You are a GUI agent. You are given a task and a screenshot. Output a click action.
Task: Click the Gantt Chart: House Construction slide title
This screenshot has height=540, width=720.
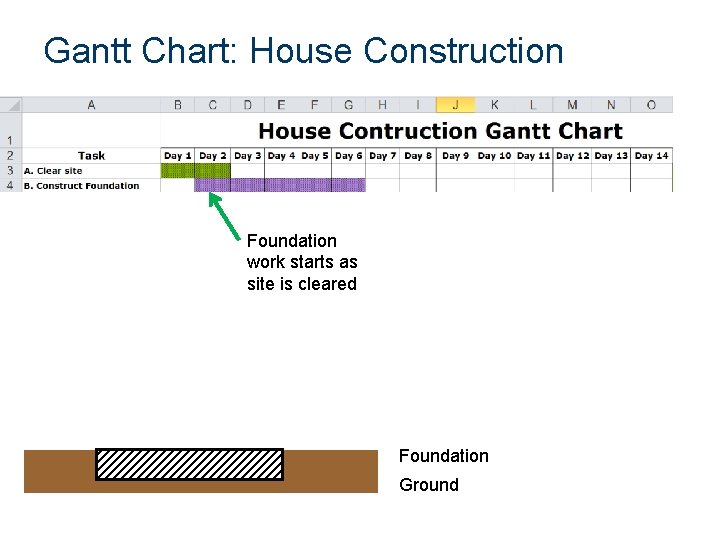(x=304, y=51)
